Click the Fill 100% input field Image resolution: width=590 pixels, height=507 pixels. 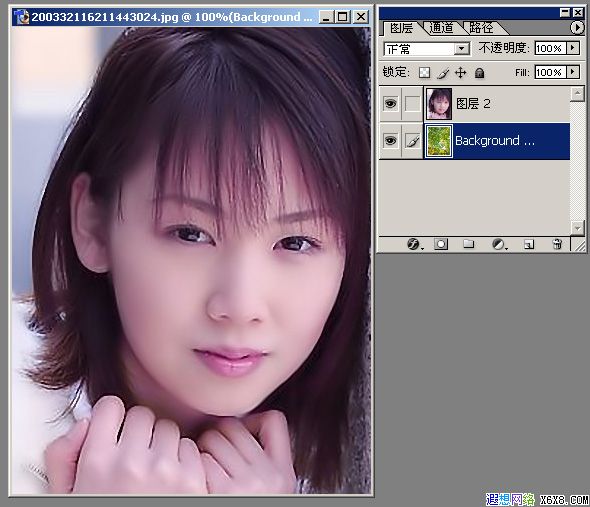[x=550, y=72]
